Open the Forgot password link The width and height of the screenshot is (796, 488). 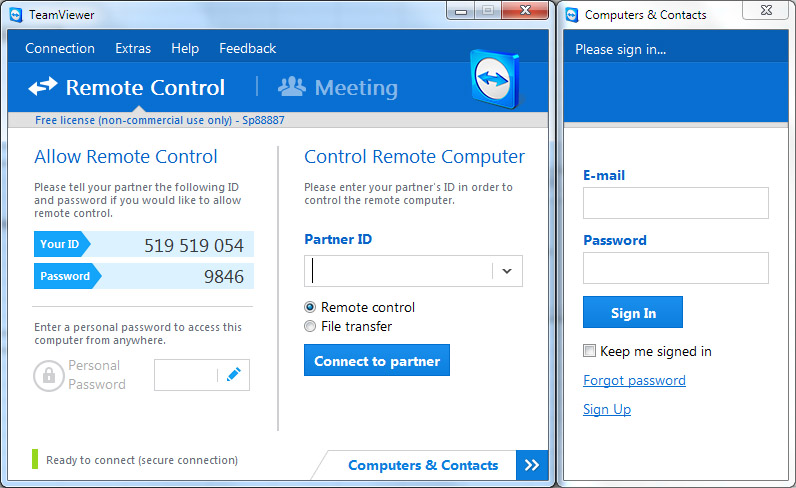(x=634, y=380)
